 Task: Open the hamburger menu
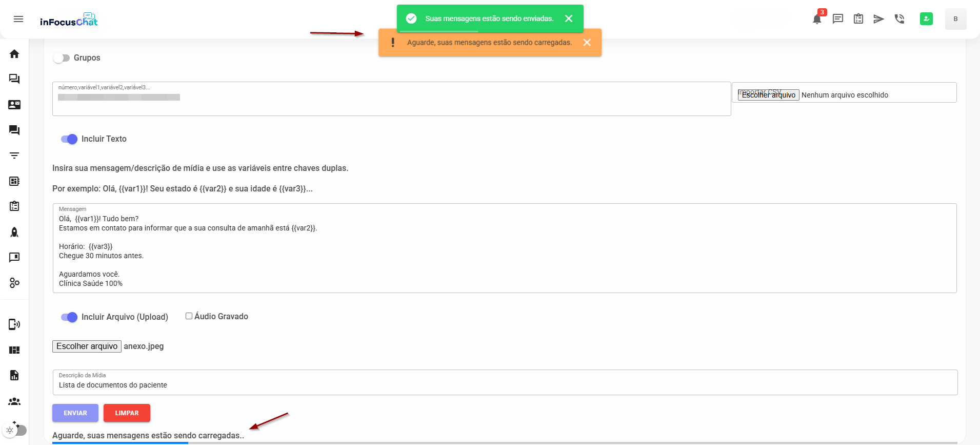click(18, 19)
